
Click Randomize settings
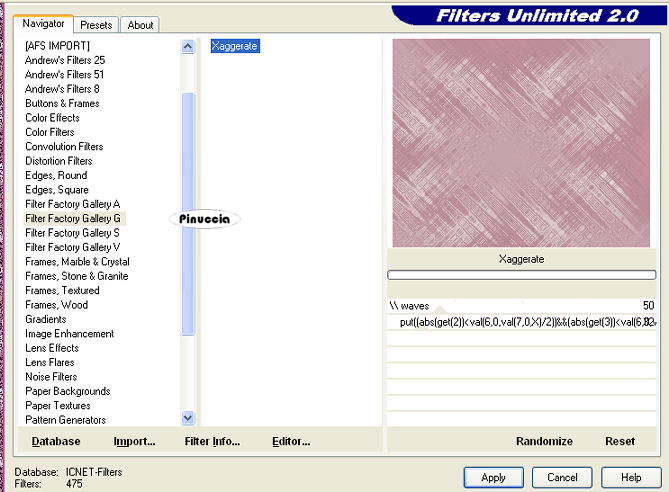point(544,441)
